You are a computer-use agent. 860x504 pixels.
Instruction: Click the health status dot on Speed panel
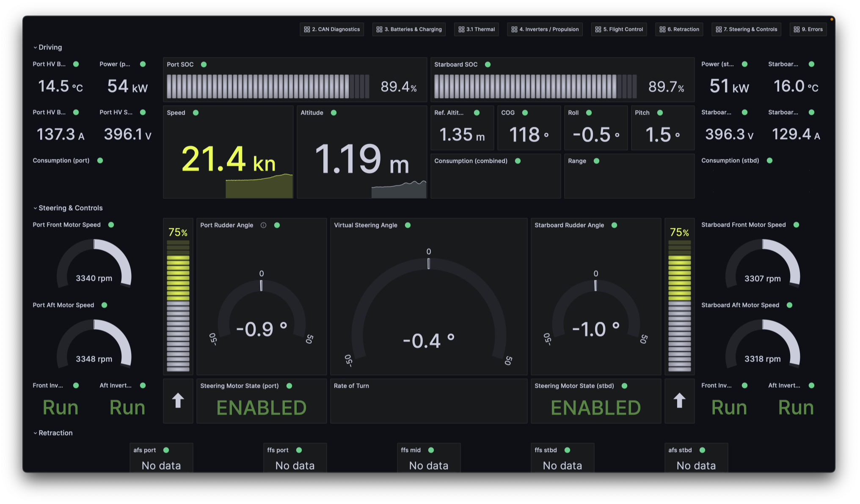point(196,113)
